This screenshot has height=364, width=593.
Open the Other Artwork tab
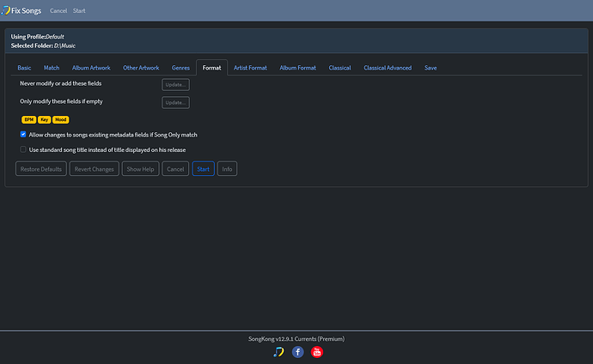point(141,68)
